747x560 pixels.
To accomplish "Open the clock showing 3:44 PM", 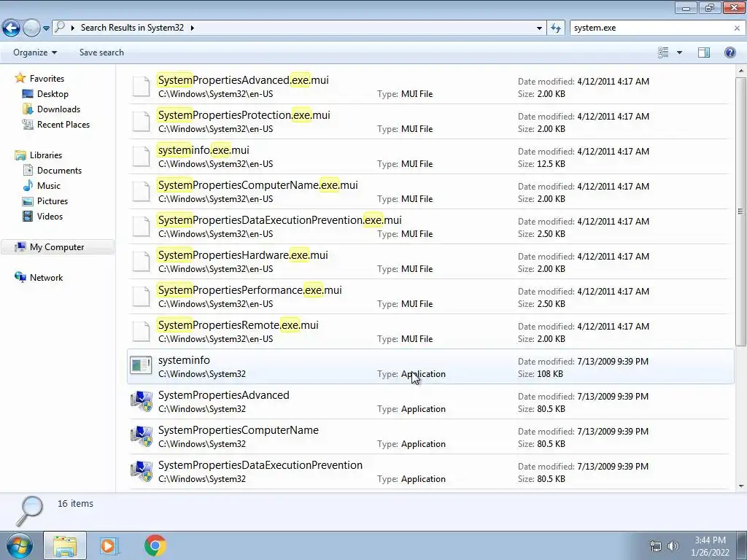I will click(710, 546).
